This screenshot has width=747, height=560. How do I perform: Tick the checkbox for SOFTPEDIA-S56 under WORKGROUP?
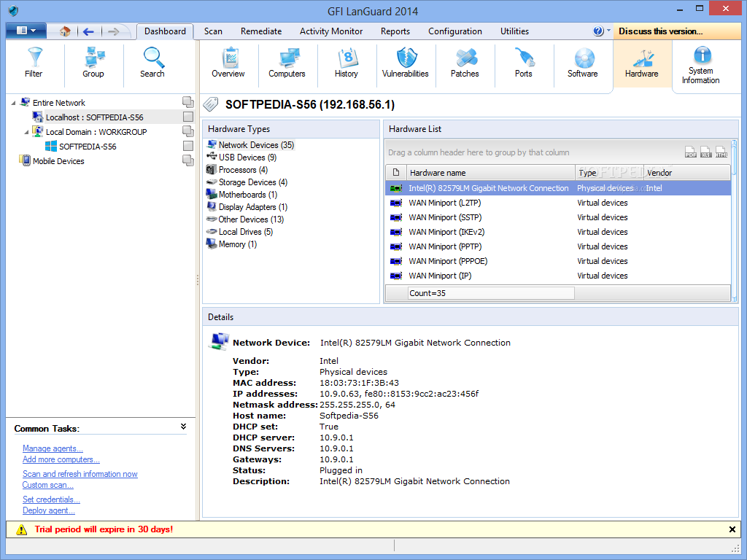click(188, 146)
